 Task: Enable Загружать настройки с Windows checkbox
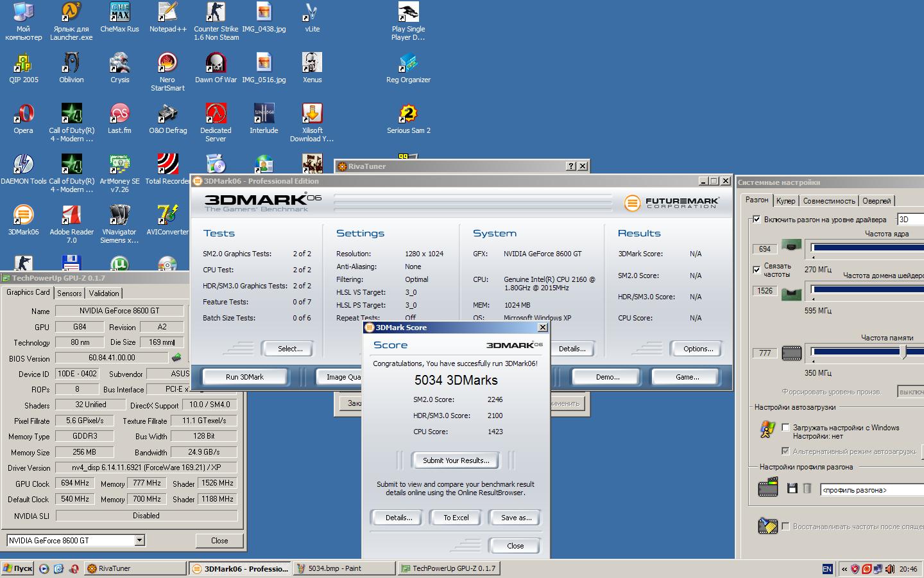(785, 428)
